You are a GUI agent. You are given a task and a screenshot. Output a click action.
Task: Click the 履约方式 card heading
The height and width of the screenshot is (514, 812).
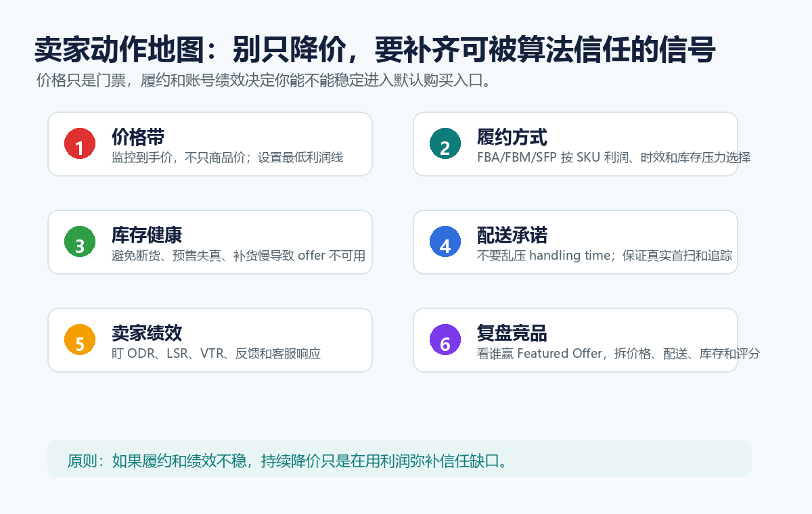point(512,137)
